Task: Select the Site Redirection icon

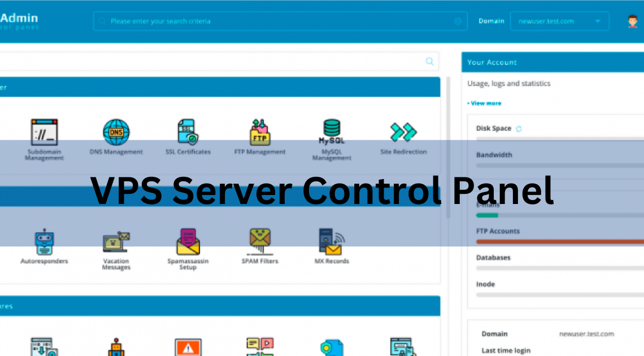Action: coord(403,131)
